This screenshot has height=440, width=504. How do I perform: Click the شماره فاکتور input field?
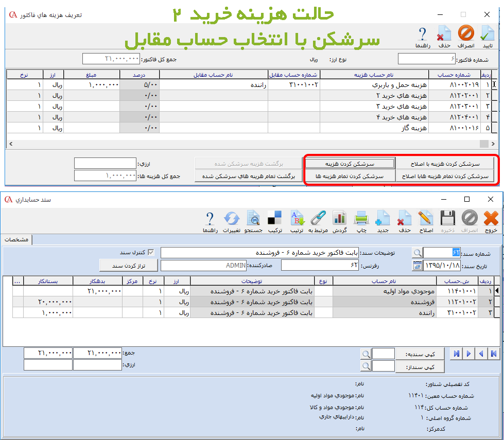click(427, 59)
